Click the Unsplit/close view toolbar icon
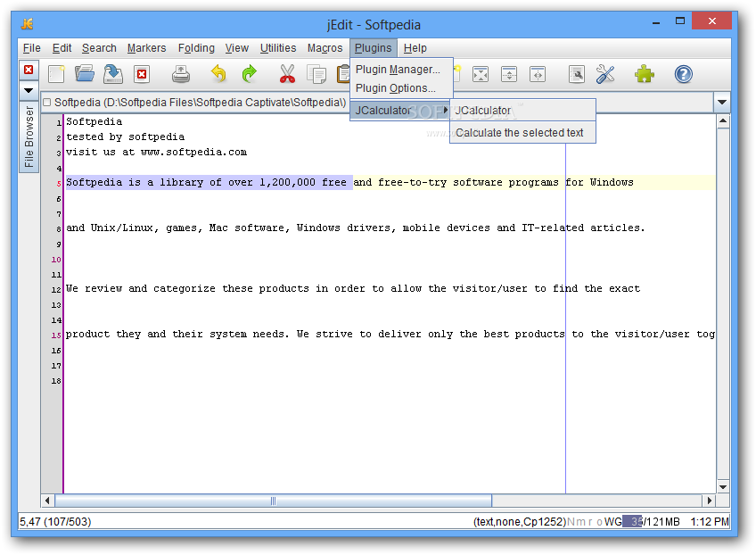This screenshot has width=756, height=555. 481,74
